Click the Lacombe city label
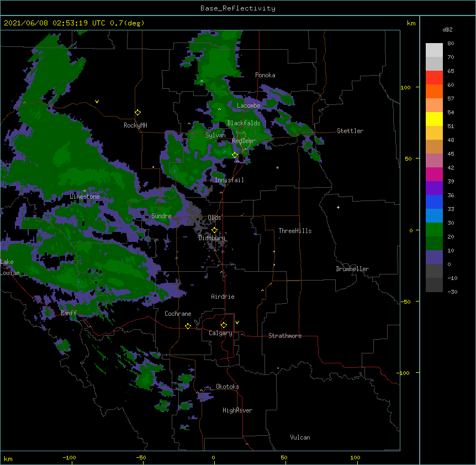The height and width of the screenshot is (465, 476). point(248,105)
